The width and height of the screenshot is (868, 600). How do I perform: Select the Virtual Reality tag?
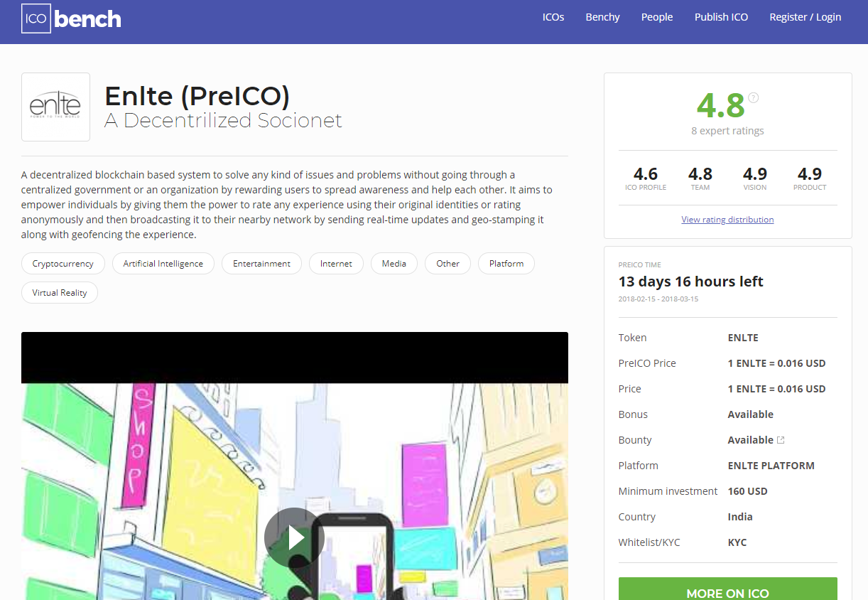pyautogui.click(x=60, y=293)
